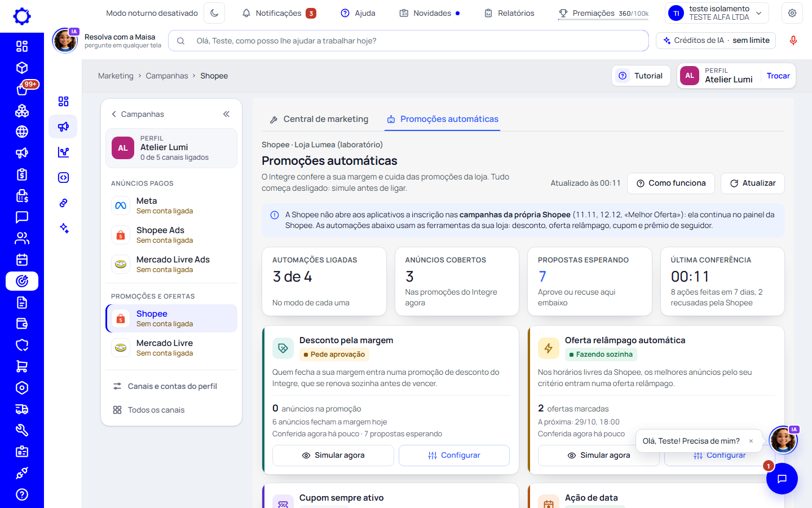Click Trocar to switch profile

pyautogui.click(x=778, y=76)
